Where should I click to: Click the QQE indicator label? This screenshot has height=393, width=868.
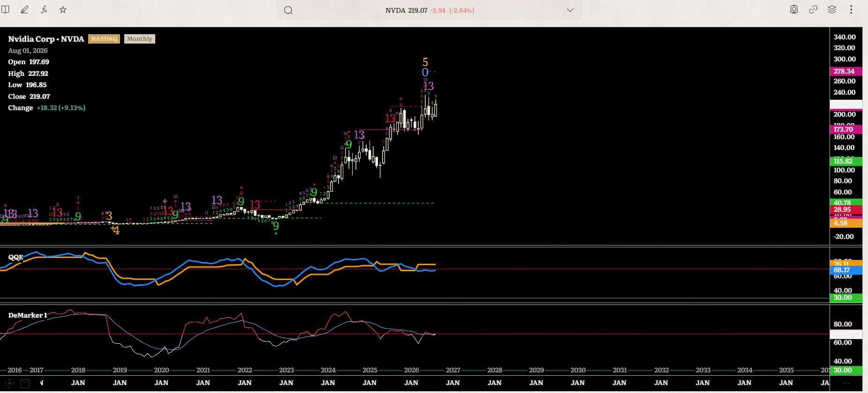[15, 257]
